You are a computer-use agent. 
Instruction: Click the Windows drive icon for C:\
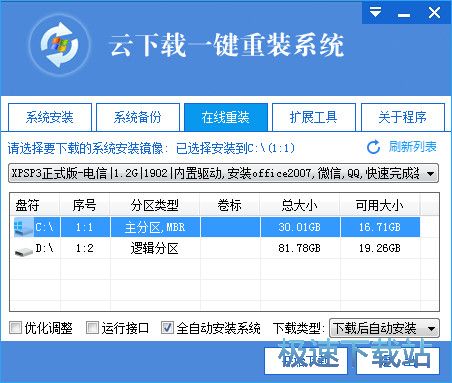pyautogui.click(x=23, y=227)
